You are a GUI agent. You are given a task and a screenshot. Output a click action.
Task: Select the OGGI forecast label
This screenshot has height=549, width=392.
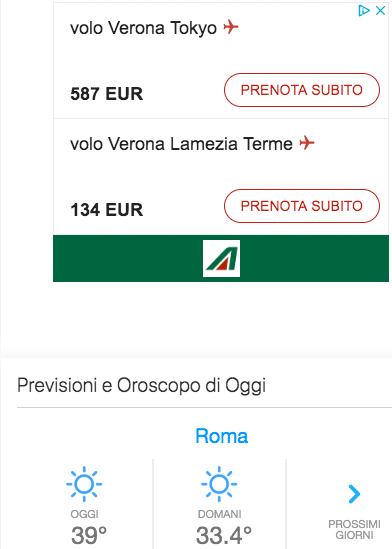click(x=84, y=514)
